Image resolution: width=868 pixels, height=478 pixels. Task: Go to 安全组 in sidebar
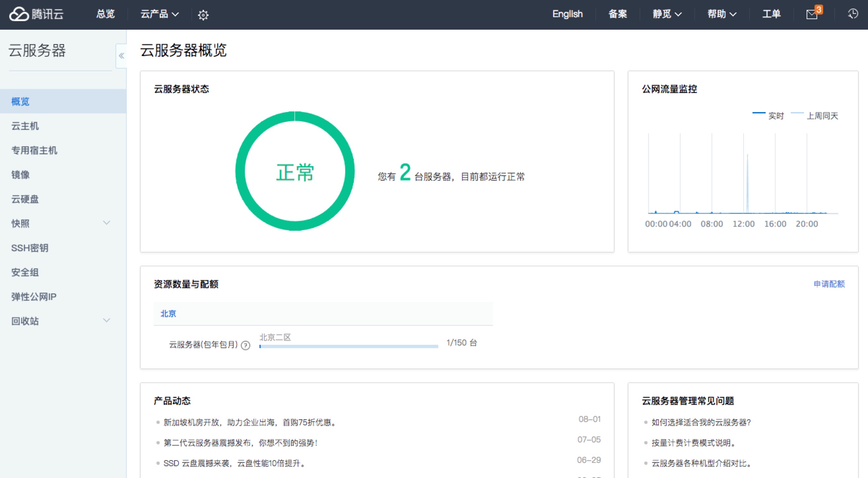coord(25,272)
